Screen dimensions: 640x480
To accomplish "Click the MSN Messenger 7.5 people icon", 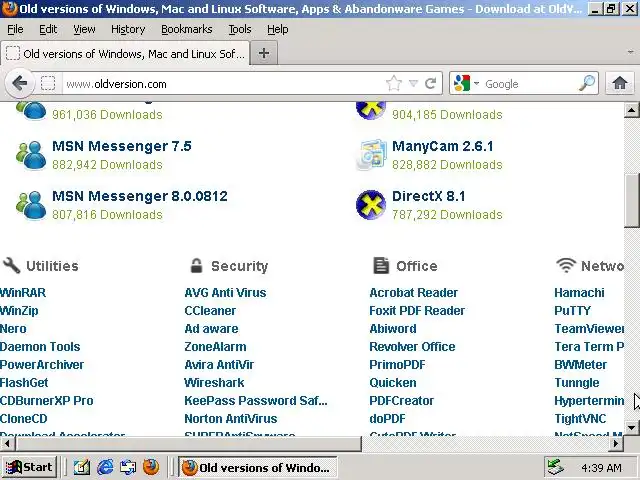I will [31, 155].
